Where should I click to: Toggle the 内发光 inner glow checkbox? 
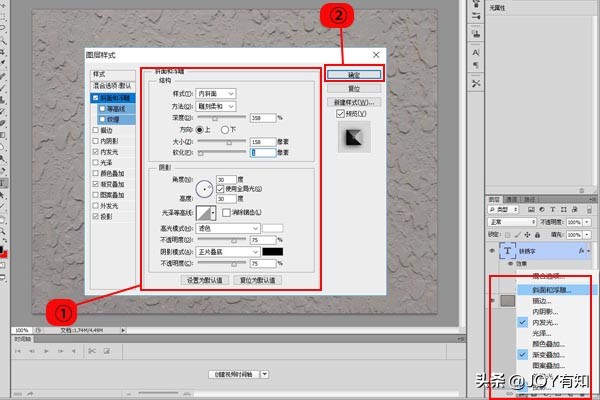[96, 152]
